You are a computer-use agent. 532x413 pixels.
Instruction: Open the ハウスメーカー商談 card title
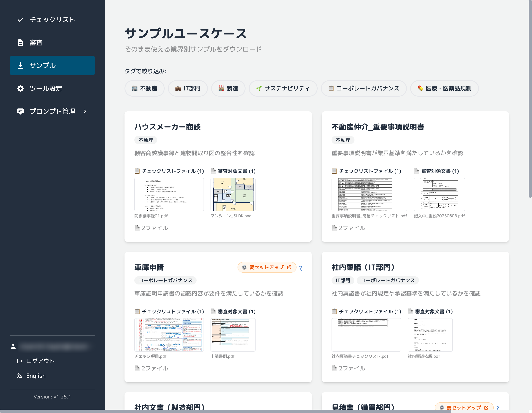168,127
